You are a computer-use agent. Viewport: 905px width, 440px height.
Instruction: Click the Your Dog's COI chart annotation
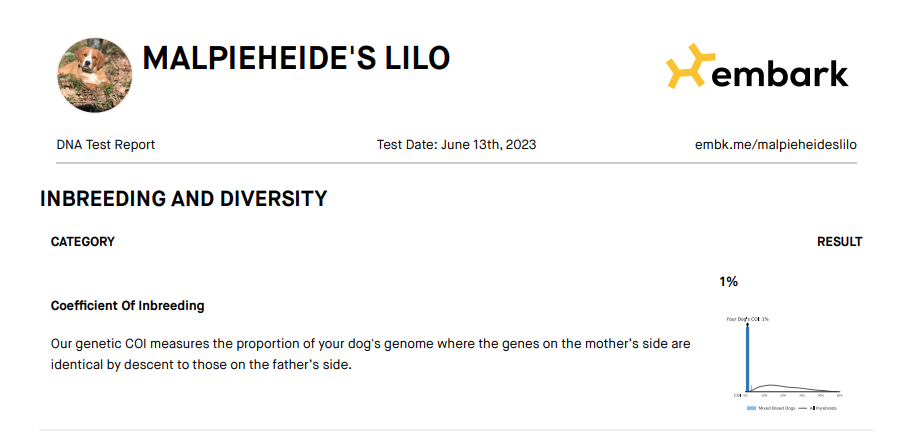747,319
